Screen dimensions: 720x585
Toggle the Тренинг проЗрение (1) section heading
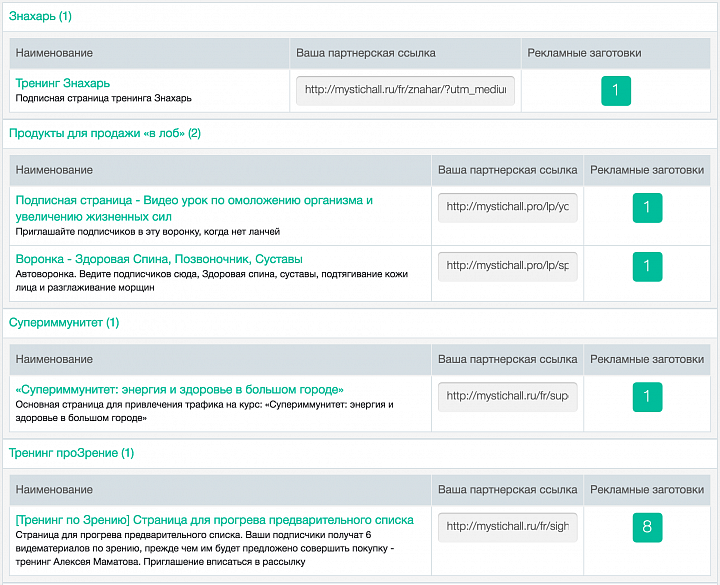point(71,453)
